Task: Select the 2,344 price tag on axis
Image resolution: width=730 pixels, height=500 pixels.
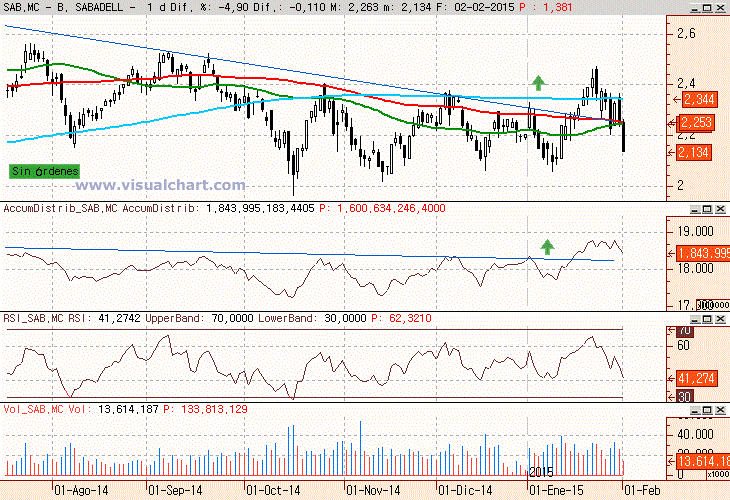Action: click(699, 99)
